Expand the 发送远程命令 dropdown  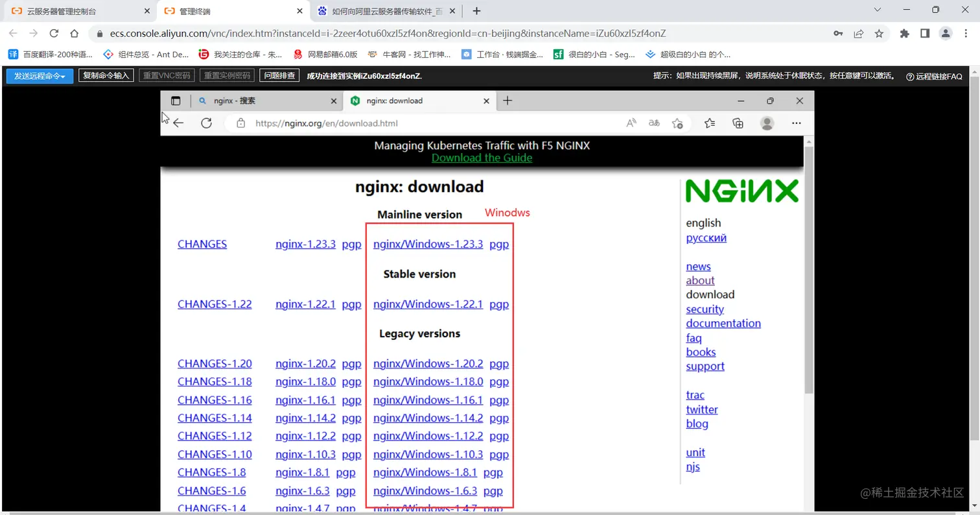tap(40, 76)
